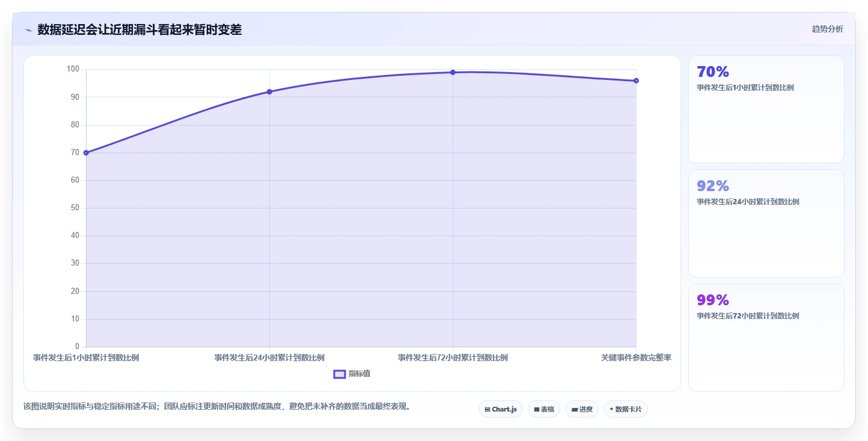Image resolution: width=868 pixels, height=441 pixels.
Task: Click the lightning icon beside the title
Action: tap(28, 30)
